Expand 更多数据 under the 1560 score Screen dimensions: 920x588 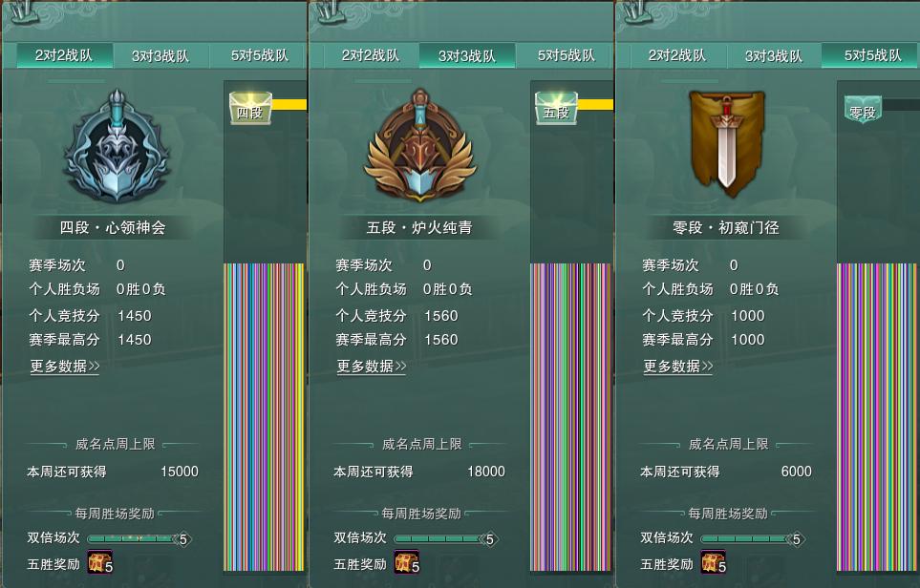372,367
